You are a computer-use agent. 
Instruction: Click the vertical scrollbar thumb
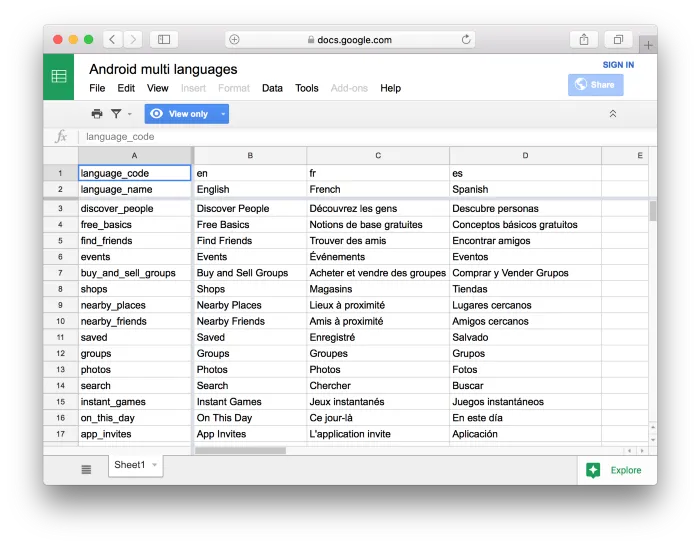653,211
